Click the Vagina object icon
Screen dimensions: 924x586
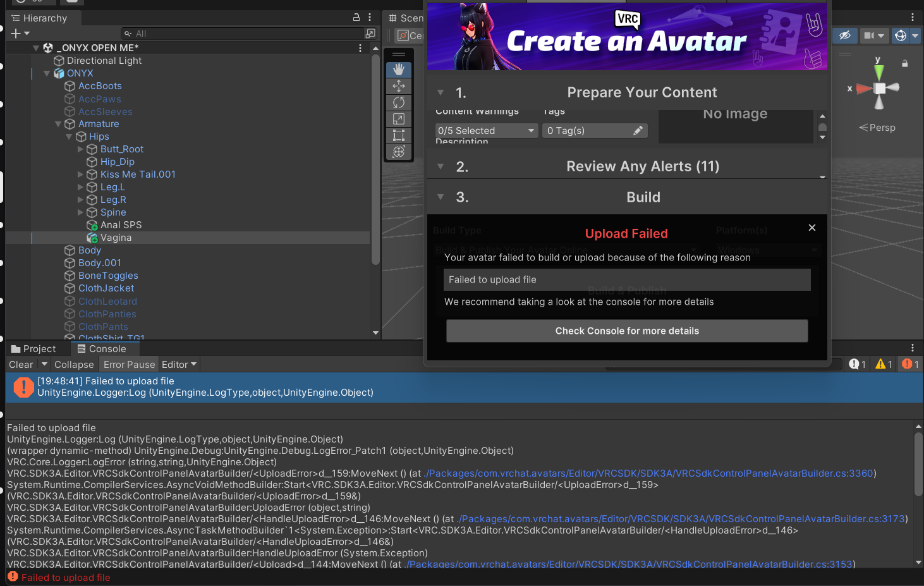[x=92, y=238]
